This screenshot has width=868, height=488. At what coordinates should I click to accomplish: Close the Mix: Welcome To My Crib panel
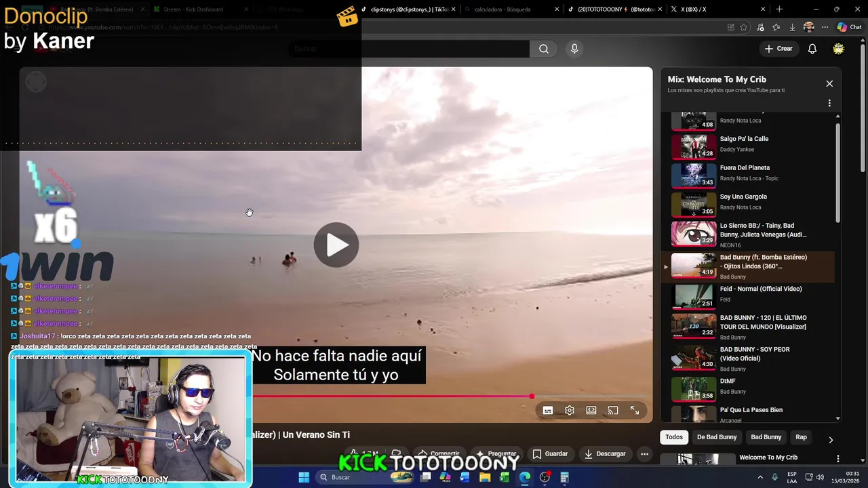click(x=829, y=83)
